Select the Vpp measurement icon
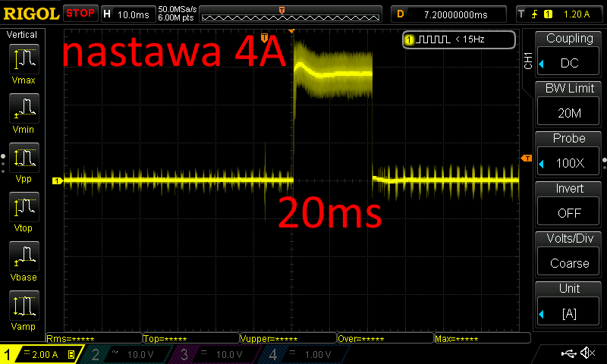This screenshot has width=607, height=364. [x=24, y=158]
